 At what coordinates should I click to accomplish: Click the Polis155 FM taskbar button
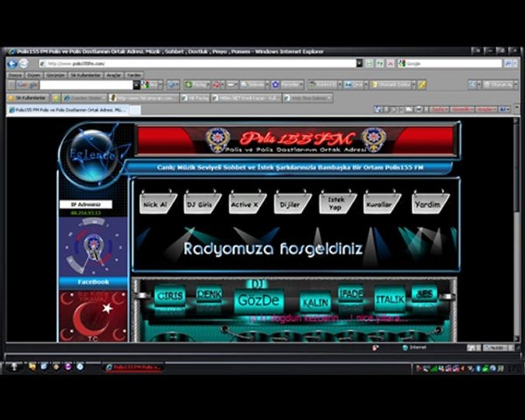coord(133,367)
